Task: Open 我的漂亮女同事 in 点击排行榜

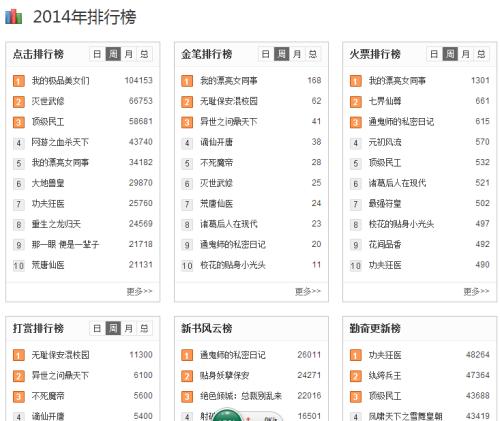Action: point(60,163)
